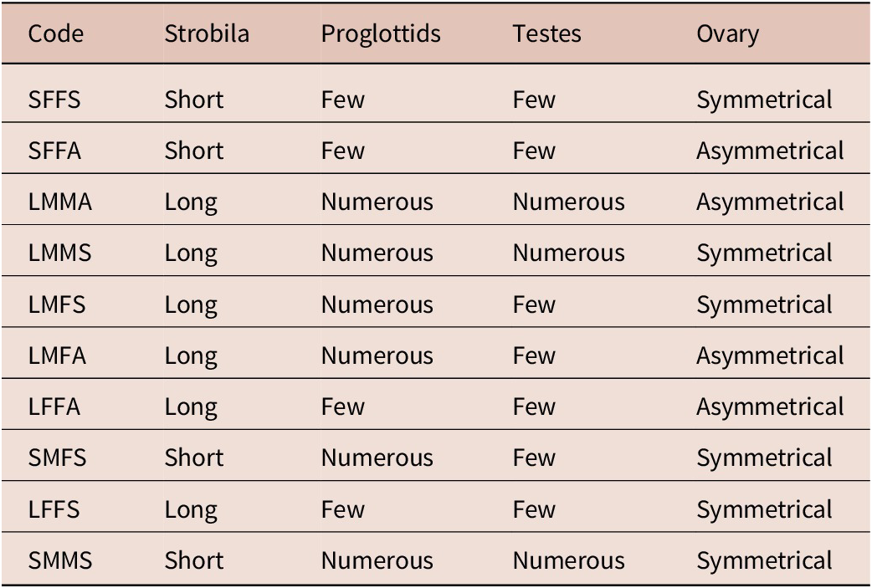This screenshot has height=588, width=872.
Task: Click Symmetrical ovary in the LFFS row
Action: click(765, 510)
